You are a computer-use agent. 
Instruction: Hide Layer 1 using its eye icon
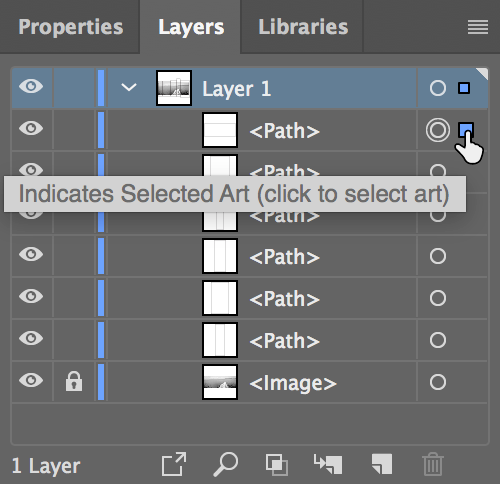pos(31,86)
